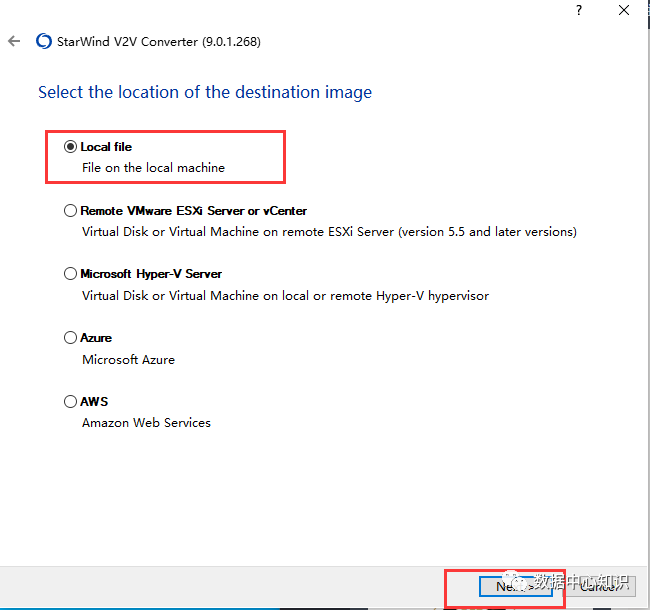
Task: Click the back arrow in the title bar
Action: coord(14,42)
